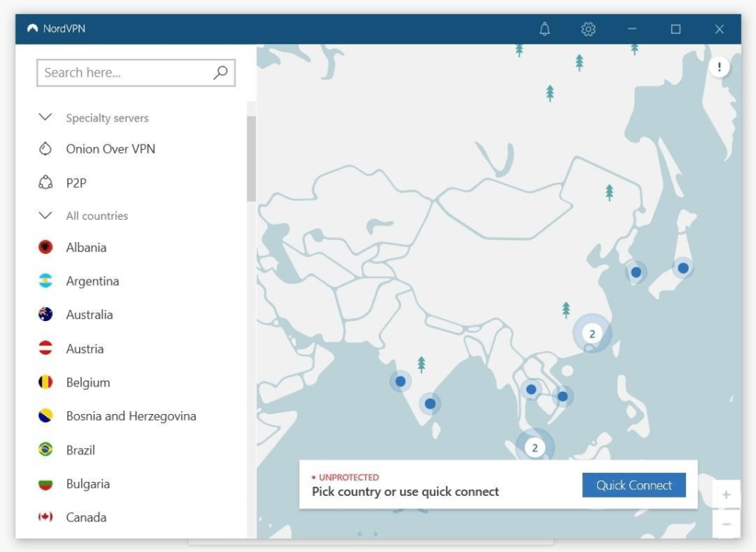Click the Canada flag icon
756x552 pixels.
click(45, 517)
